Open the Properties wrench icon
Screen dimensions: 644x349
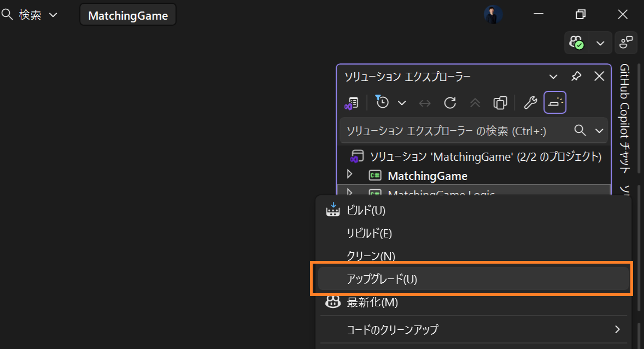(530, 102)
